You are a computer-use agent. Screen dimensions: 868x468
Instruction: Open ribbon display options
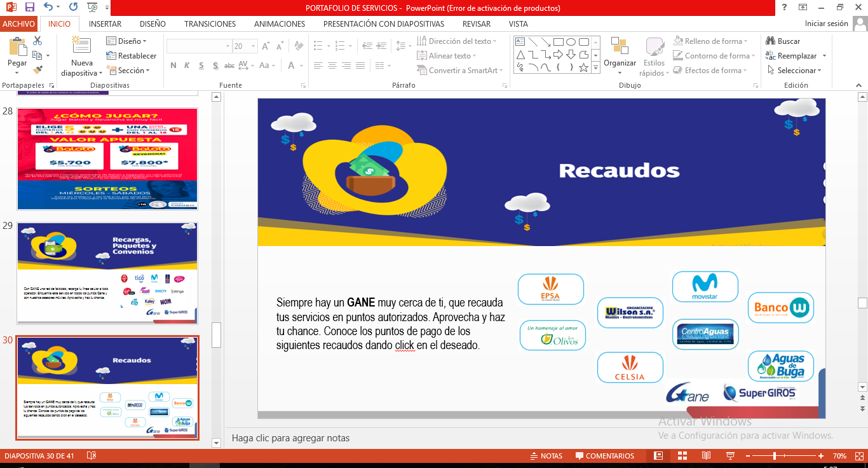803,8
